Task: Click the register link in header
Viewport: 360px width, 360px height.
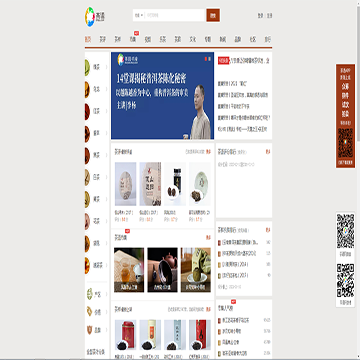Action: (269, 16)
